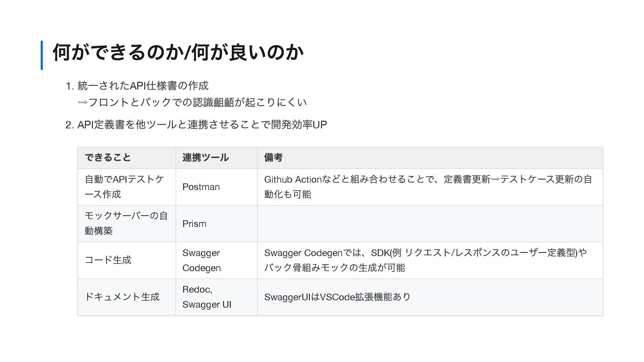Click the Github Action remark cell
This screenshot has width=644, height=362.
[x=428, y=187]
